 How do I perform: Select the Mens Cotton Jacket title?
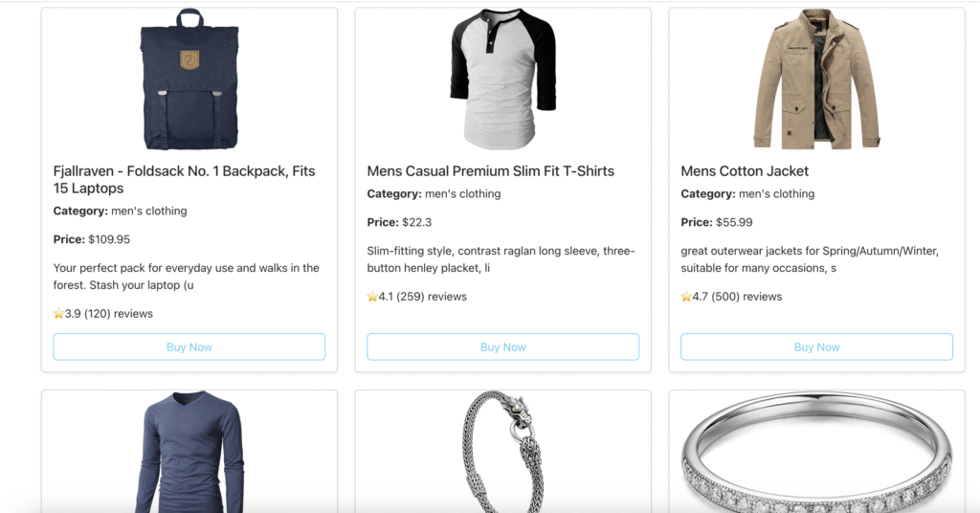745,171
